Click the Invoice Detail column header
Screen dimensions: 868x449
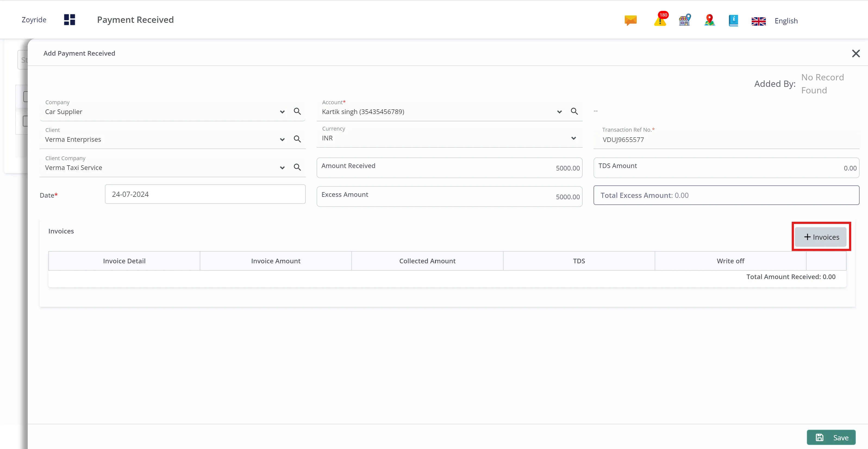click(x=124, y=261)
